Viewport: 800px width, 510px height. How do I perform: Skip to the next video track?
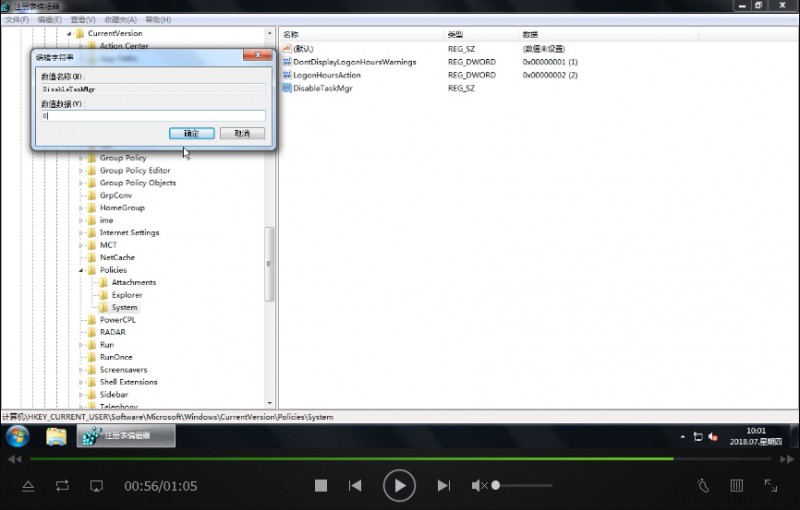(x=444, y=486)
